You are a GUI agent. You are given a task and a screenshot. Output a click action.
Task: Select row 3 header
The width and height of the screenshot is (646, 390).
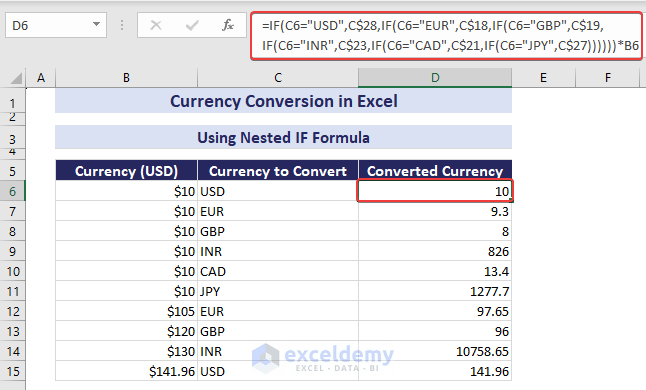(x=13, y=138)
